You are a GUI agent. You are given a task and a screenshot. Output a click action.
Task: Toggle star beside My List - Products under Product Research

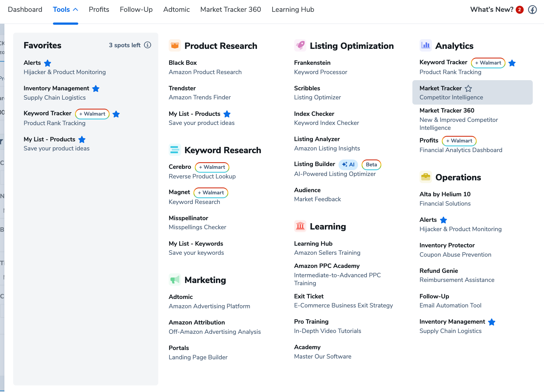pyautogui.click(x=227, y=114)
